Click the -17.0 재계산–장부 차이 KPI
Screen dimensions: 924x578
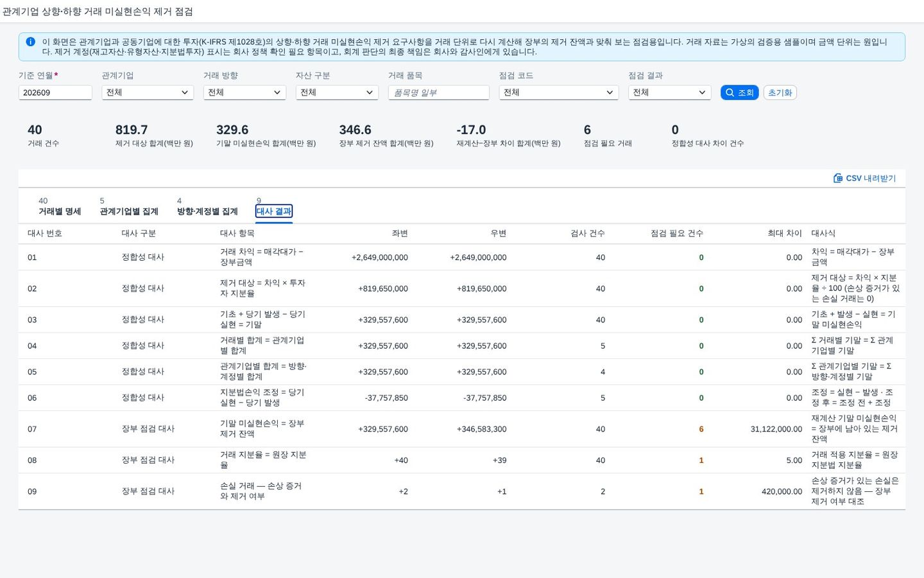pos(508,135)
